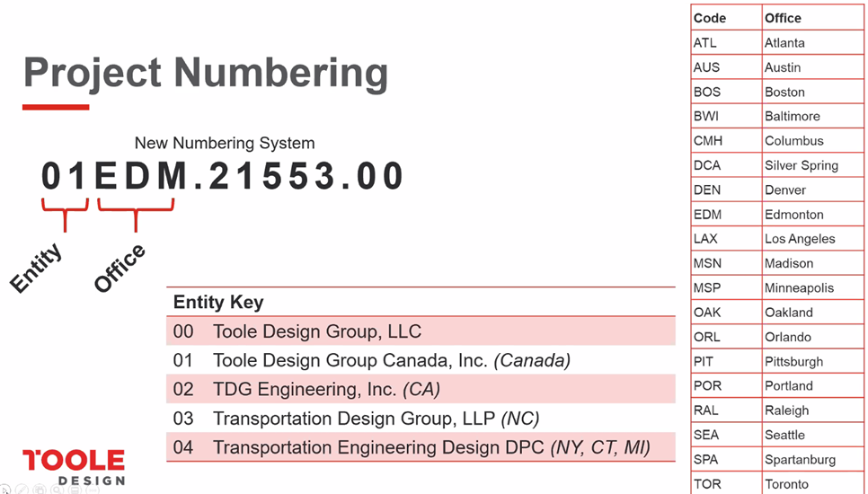Select entity 01 Toole Design Group Canada
The height and width of the screenshot is (494, 868).
click(421, 360)
